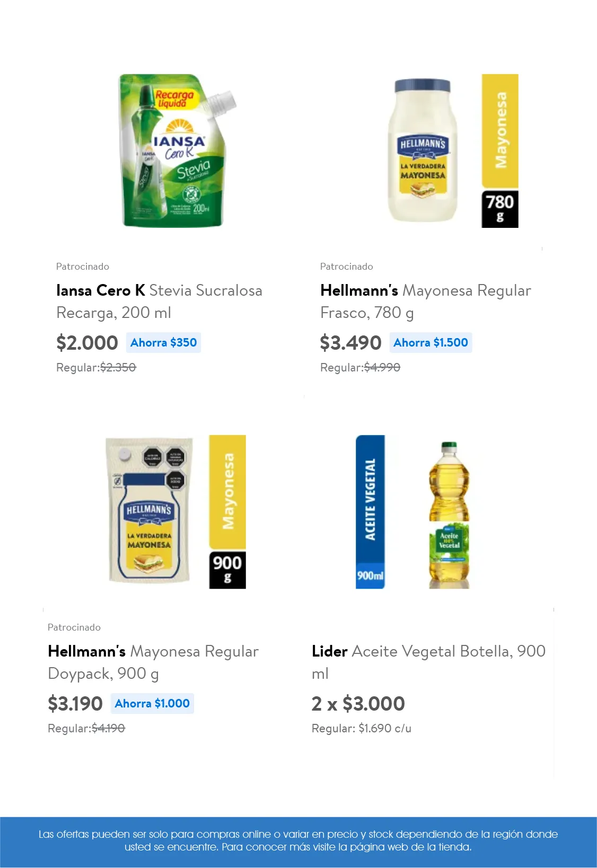Click the 2 x $3.000 oil offer
This screenshot has width=597, height=868.
pos(358,704)
